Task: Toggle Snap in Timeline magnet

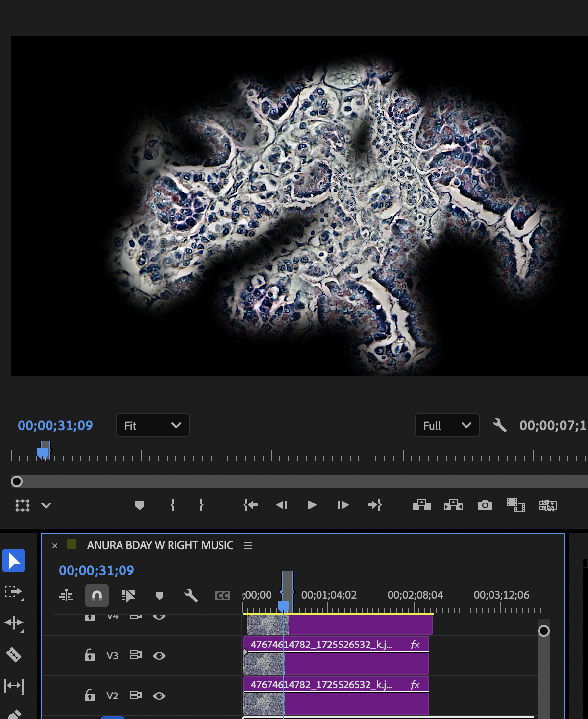Action: coord(97,596)
